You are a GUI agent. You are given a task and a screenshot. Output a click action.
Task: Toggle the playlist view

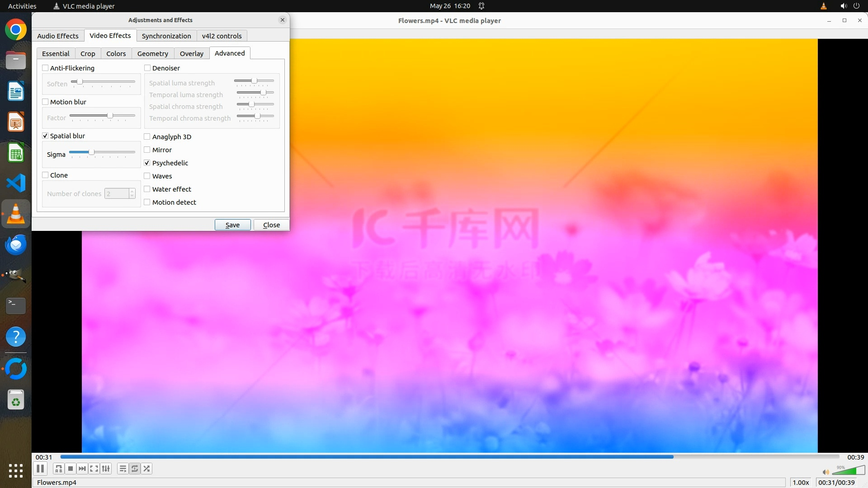123,469
